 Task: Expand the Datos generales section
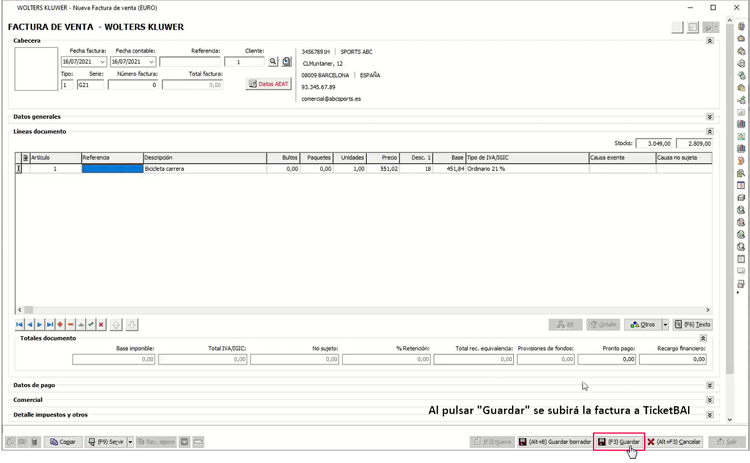[710, 117]
